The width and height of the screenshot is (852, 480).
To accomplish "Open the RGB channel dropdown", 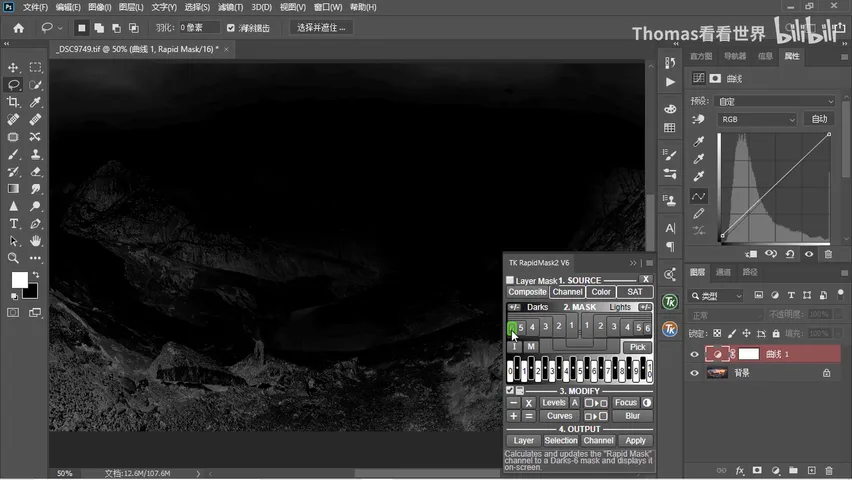I will [x=757, y=119].
